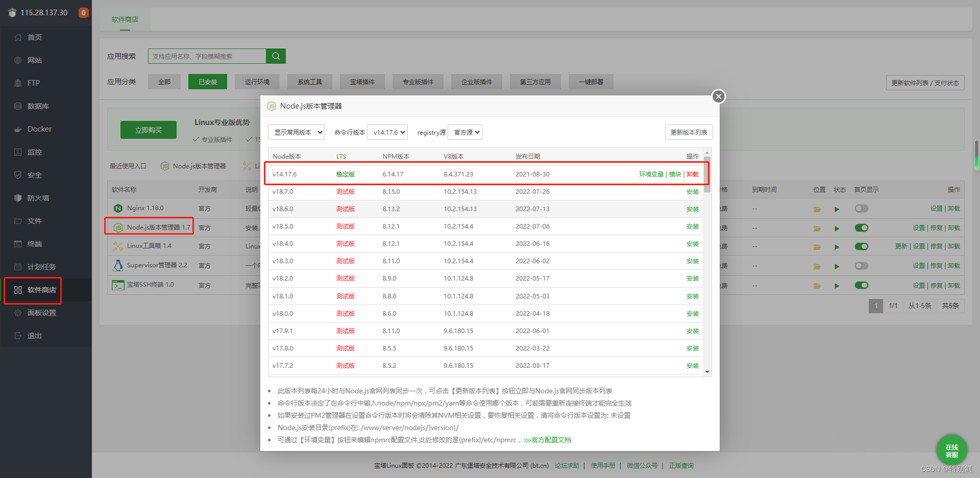Click 环境变量 for Node v14.17.6
The height and width of the screenshot is (478, 980).
651,174
